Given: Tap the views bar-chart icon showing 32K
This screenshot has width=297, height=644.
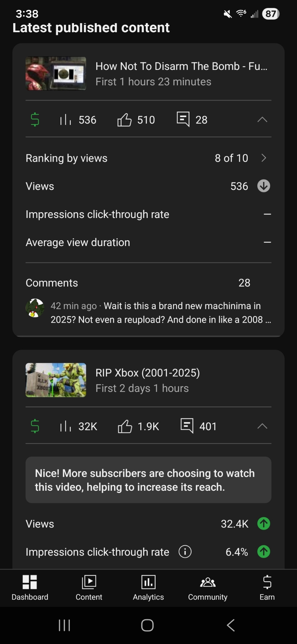Looking at the screenshot, I should coord(65,426).
